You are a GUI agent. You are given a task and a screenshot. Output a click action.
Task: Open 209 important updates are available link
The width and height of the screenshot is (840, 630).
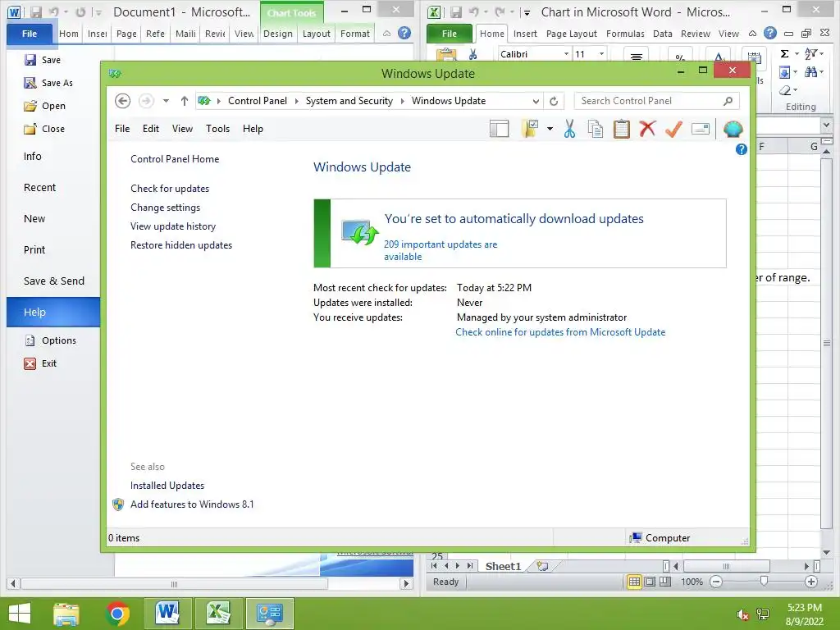pos(441,250)
